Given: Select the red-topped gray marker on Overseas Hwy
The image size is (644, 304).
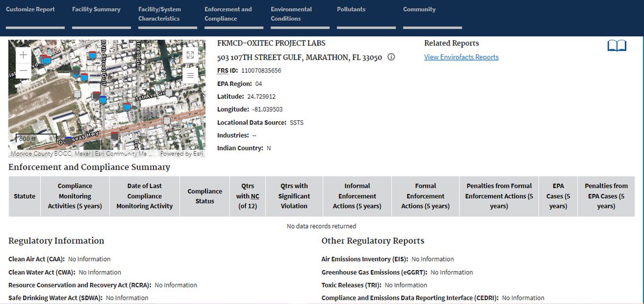Looking at the screenshot, I should click(x=115, y=135).
